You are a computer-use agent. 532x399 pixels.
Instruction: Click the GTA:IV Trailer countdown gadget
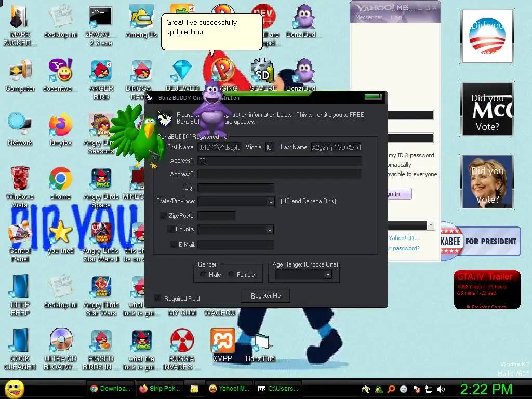coord(487,289)
